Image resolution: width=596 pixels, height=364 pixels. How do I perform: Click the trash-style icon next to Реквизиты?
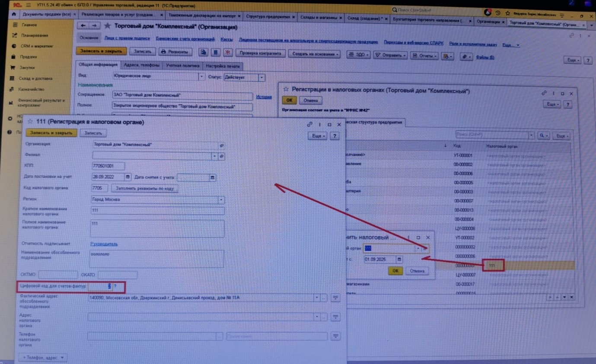(216, 53)
